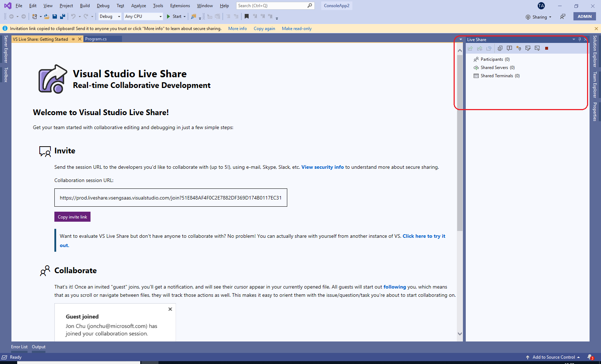This screenshot has height=364, width=601.
Task: Expand the Start button dropdown arrow
Action: coord(185,16)
